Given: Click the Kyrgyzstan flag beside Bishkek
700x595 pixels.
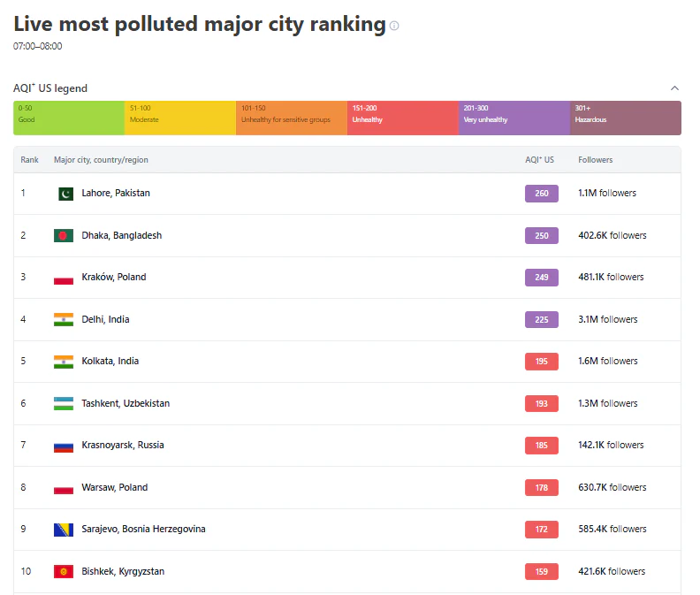Looking at the screenshot, I should (64, 572).
